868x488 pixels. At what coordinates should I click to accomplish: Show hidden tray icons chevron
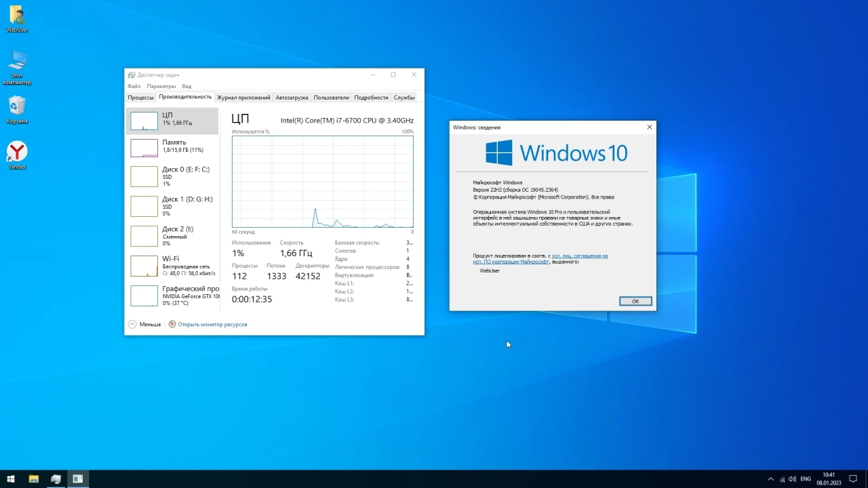(770, 479)
